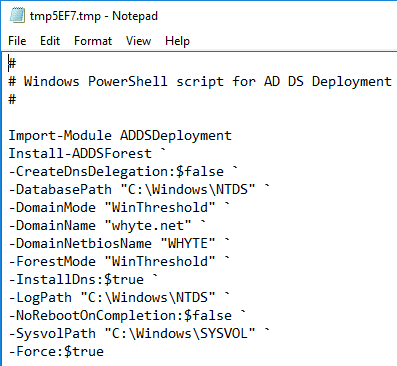This screenshot has width=397, height=366.
Task: Open the View menu
Action: (x=138, y=41)
